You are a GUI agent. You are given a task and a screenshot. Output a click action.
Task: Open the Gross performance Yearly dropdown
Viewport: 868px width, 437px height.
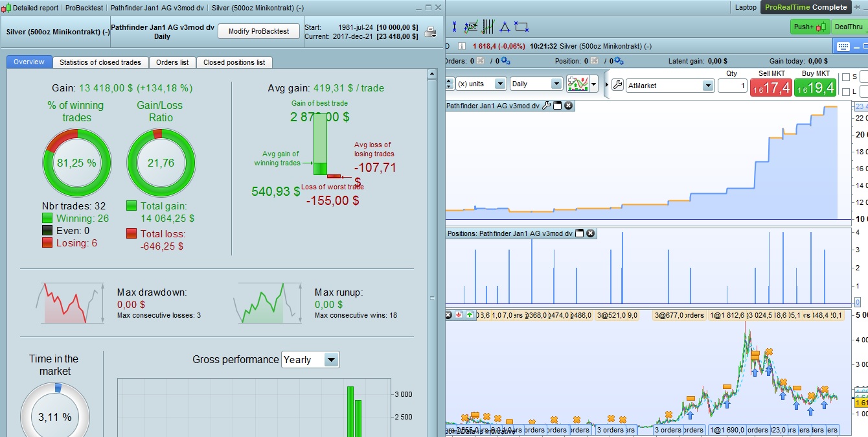(x=310, y=360)
